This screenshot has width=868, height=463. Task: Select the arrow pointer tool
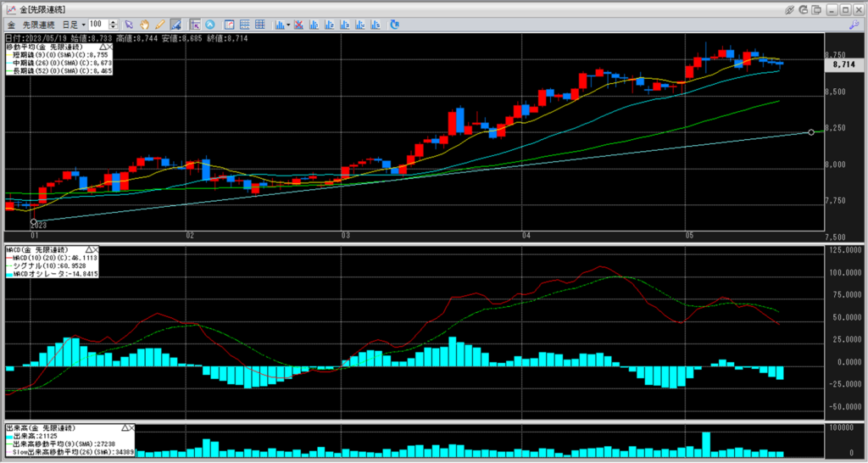128,25
